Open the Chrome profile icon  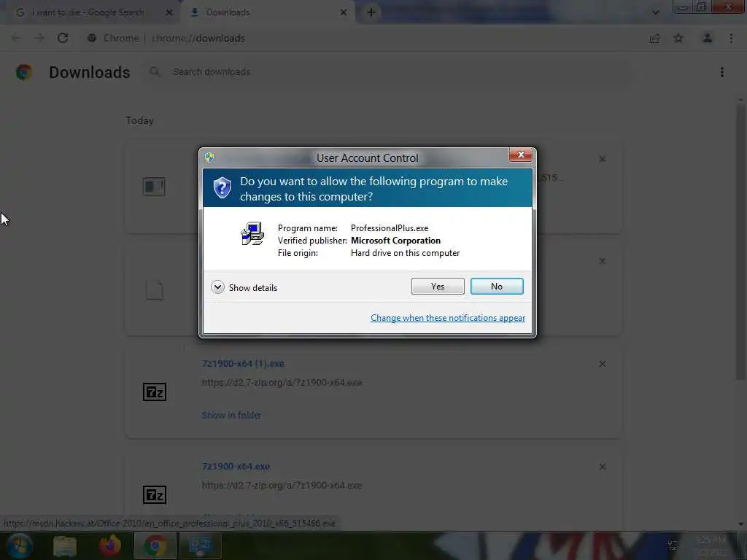pos(707,38)
